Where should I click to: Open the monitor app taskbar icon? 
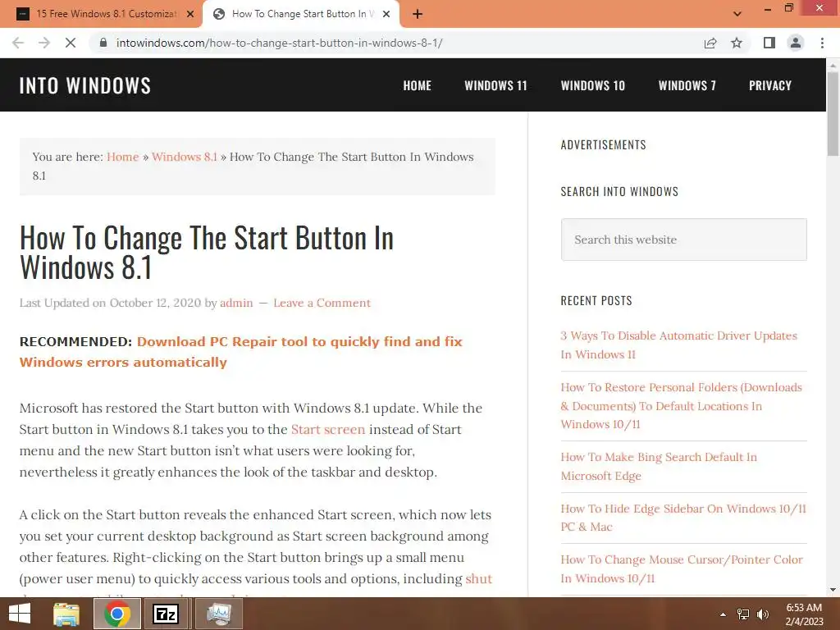219,614
